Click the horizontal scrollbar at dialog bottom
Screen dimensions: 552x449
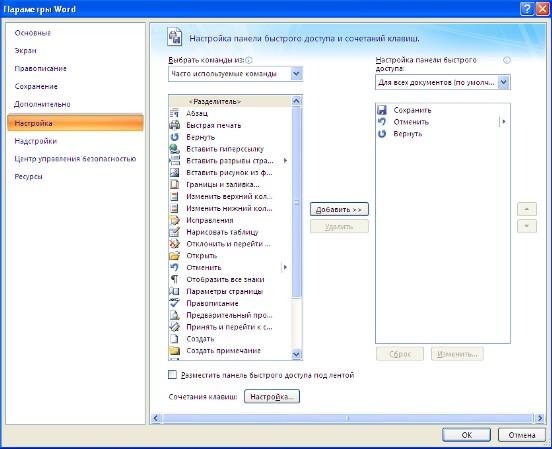point(347,418)
